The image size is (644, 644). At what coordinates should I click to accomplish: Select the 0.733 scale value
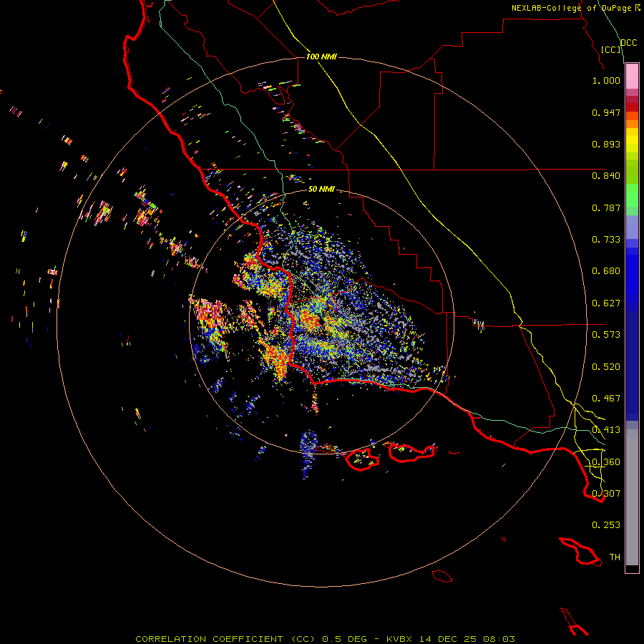point(606,240)
